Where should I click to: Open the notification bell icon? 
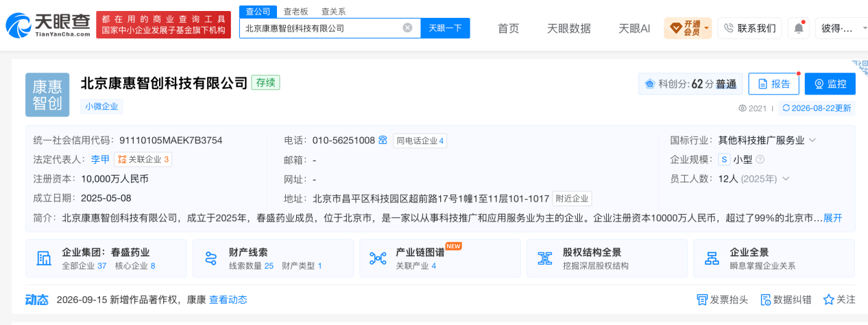(799, 28)
